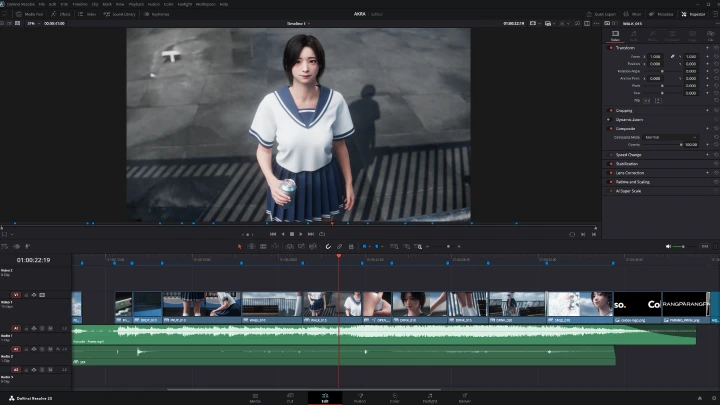Open the viewer zoom percentage dropdown
Screen dimensions: 720x405
(x=33, y=23)
